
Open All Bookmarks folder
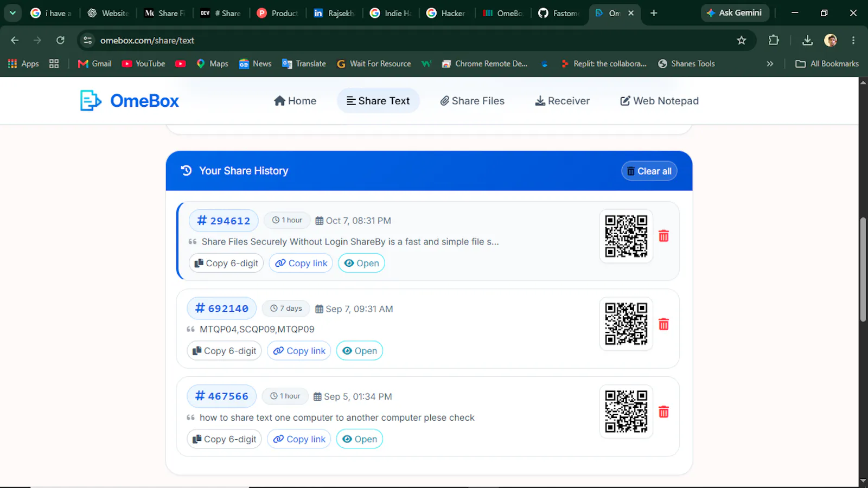(x=827, y=63)
